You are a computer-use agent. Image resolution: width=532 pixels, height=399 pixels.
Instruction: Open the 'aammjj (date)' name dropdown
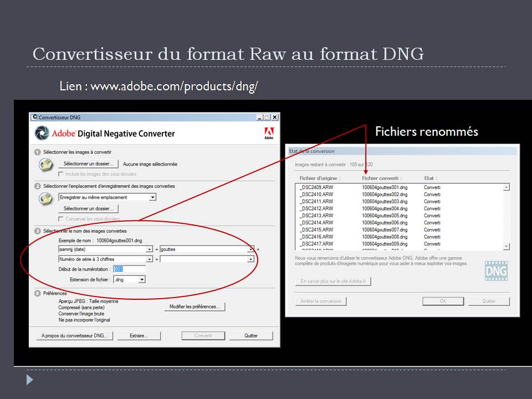pos(149,249)
